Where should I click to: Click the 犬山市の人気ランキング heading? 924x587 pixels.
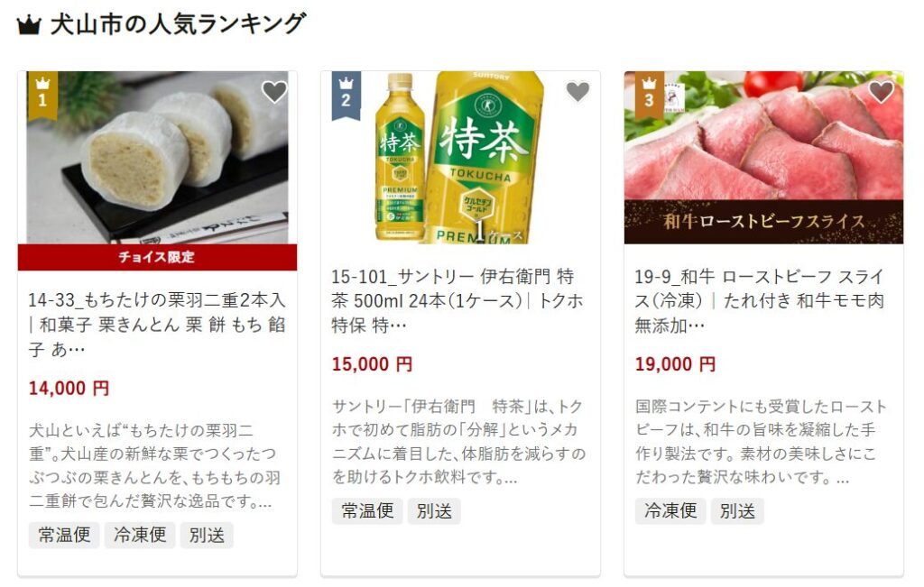coord(178,24)
